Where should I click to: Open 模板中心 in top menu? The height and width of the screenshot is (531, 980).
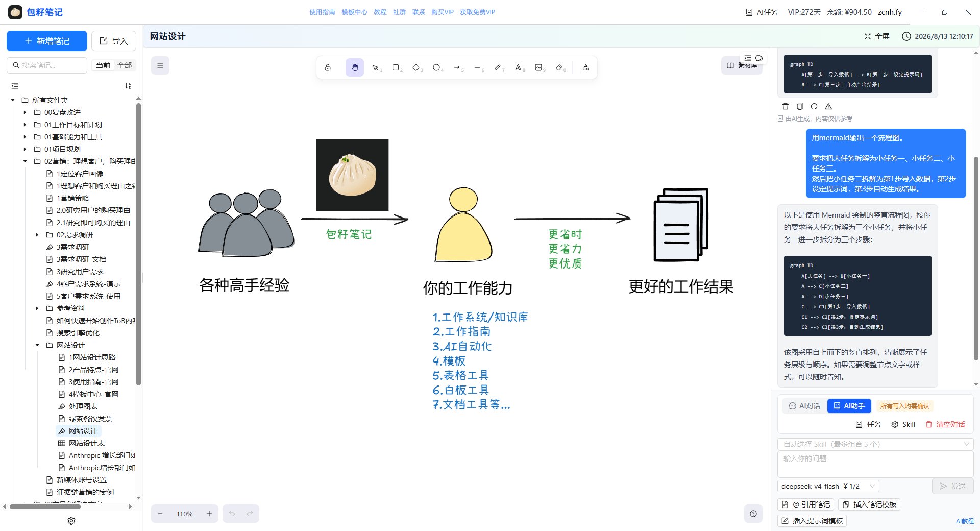[354, 12]
